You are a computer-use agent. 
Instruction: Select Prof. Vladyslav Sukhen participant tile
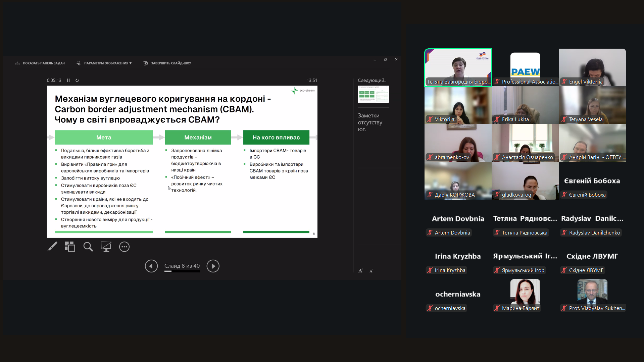(592, 295)
